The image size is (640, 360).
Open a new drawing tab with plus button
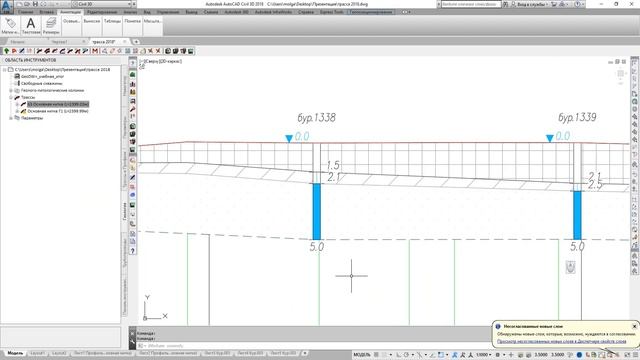pos(136,42)
